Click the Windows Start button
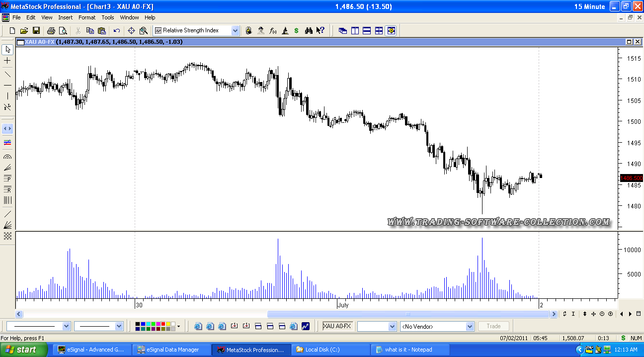Screen dimensions: 644x357 pyautogui.click(x=21, y=350)
